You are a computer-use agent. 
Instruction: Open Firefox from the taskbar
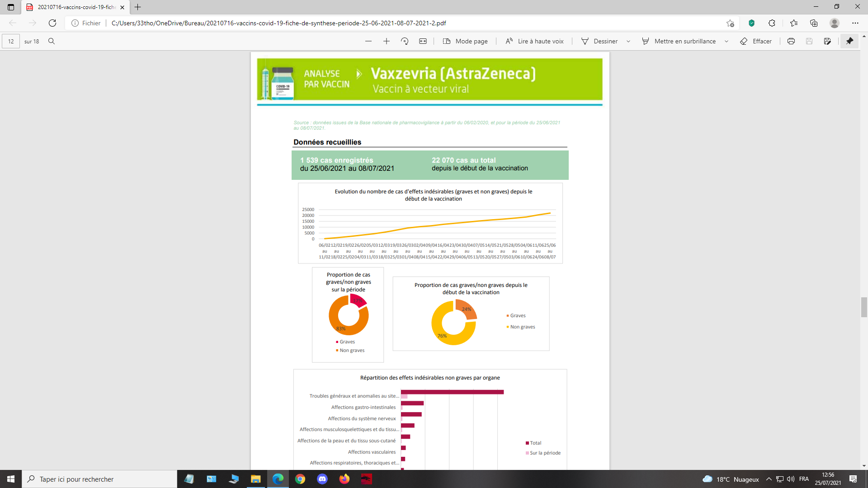point(344,479)
